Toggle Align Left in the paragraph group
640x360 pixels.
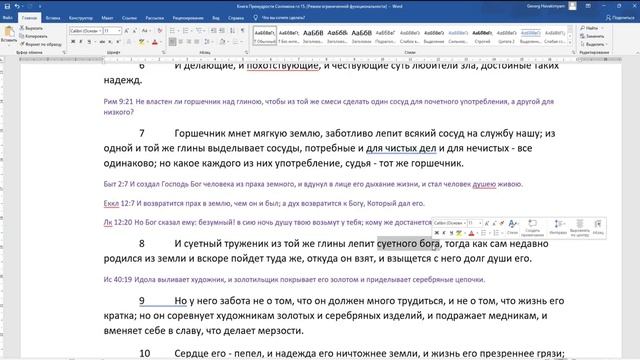pos(173,42)
